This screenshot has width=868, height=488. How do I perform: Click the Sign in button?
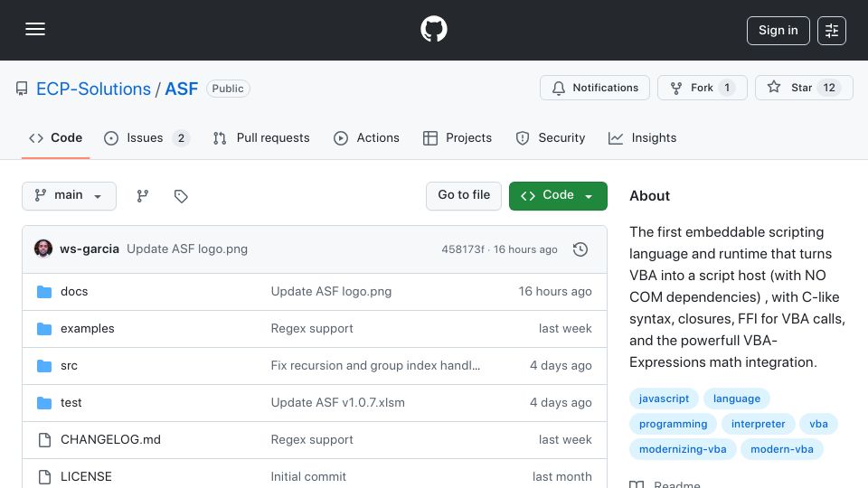[778, 31]
